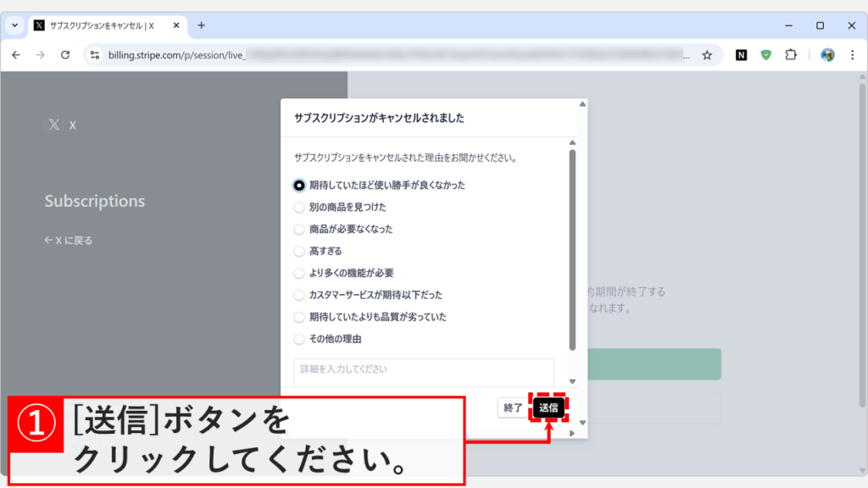Submit the survey with the 送信 button
Image resolution: width=868 pixels, height=488 pixels.
[548, 408]
